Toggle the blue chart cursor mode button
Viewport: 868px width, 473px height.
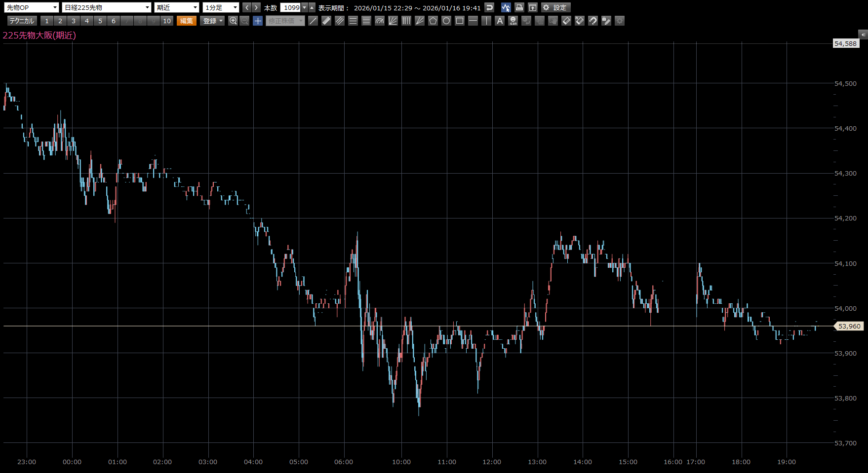click(x=506, y=7)
